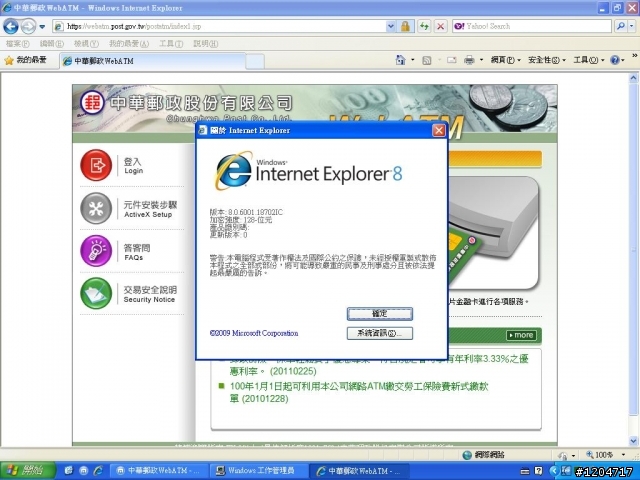
Task: Open the 說明(H) menu
Action: pos(205,43)
